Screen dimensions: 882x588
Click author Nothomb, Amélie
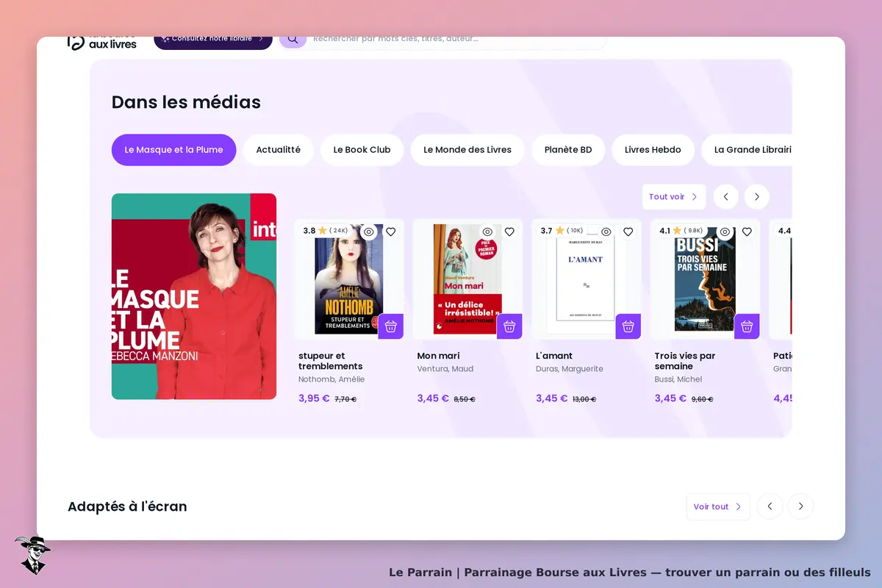[x=331, y=379]
